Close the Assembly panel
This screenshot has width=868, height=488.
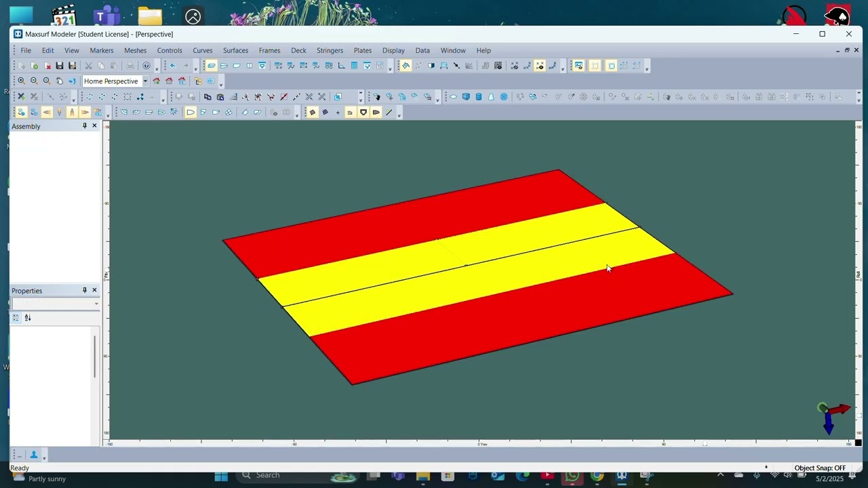(x=94, y=126)
